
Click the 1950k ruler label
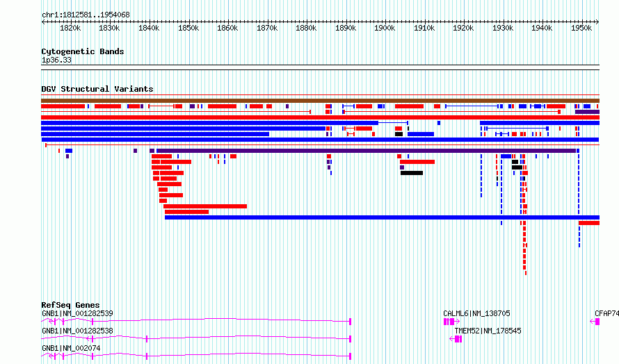click(x=581, y=28)
